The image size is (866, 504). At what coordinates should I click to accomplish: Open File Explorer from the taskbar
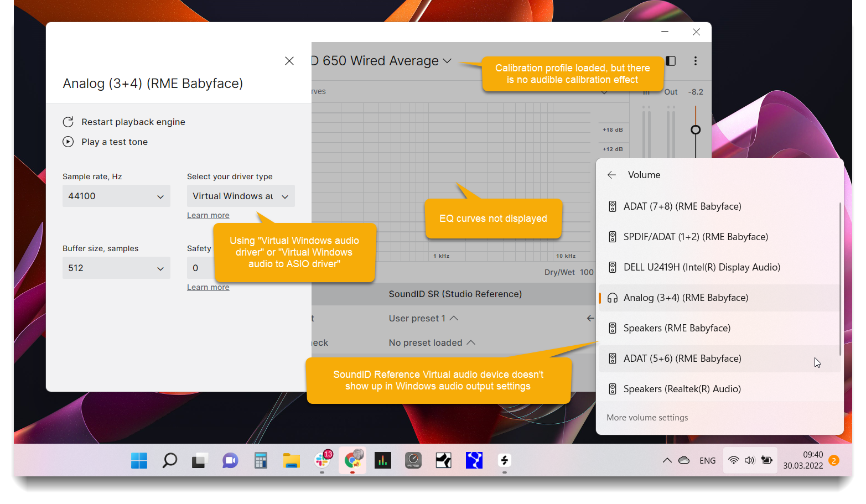point(291,460)
